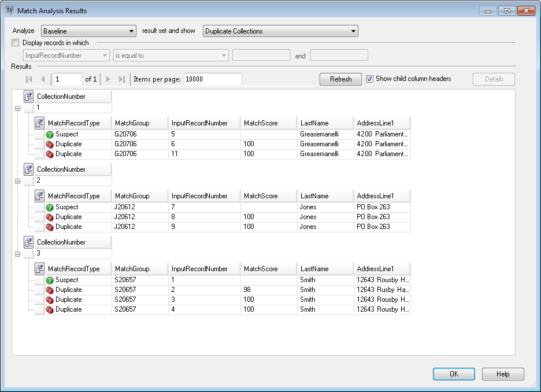The height and width of the screenshot is (392, 541).
Task: Collapse collection 3 tree node
Action: 17,253
